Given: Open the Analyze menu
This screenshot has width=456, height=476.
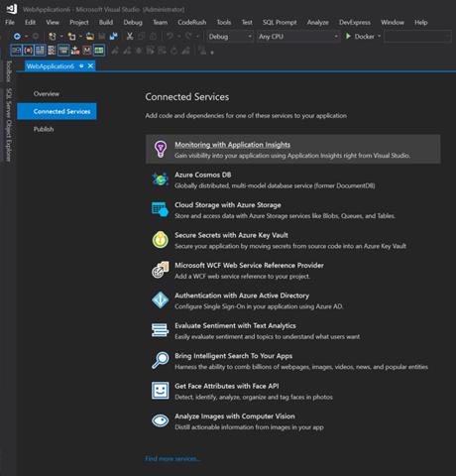Looking at the screenshot, I should (x=318, y=22).
